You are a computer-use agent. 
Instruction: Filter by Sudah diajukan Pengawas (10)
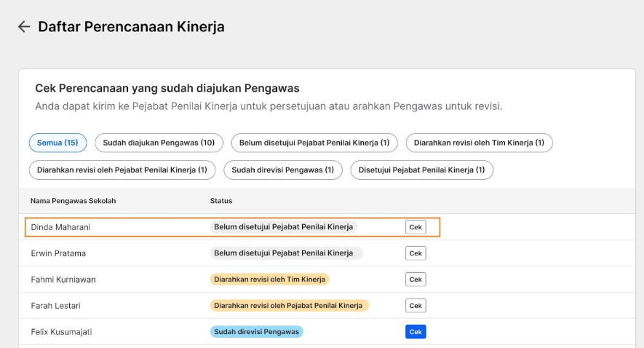pos(159,143)
